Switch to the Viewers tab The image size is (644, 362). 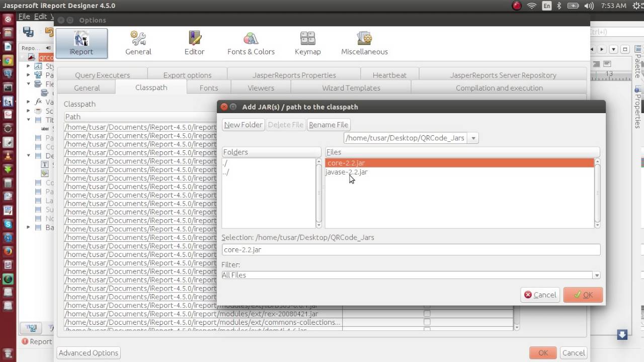click(x=261, y=87)
